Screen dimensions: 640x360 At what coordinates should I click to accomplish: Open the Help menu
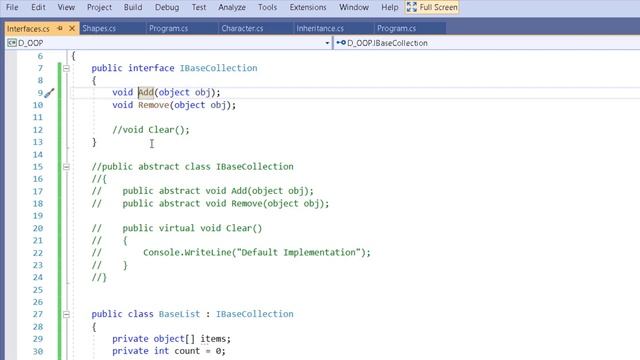pyautogui.click(x=389, y=7)
